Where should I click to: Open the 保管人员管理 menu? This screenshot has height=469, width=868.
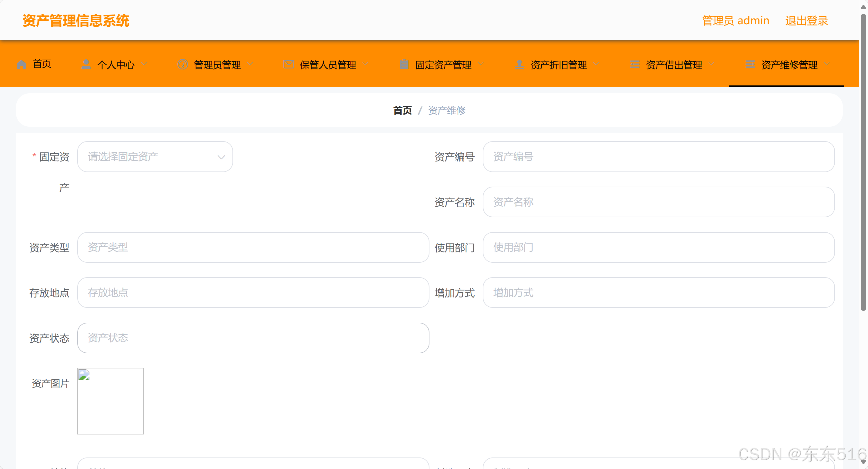[328, 65]
